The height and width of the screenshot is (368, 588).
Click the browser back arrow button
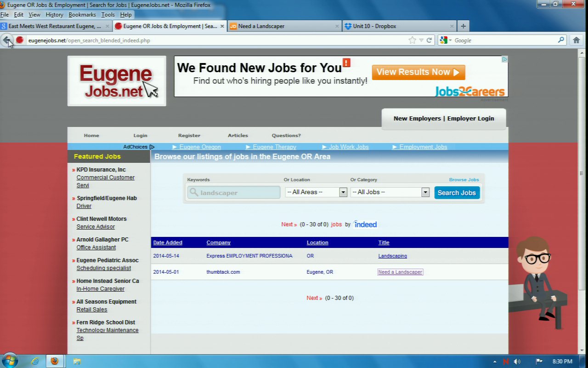coord(7,40)
